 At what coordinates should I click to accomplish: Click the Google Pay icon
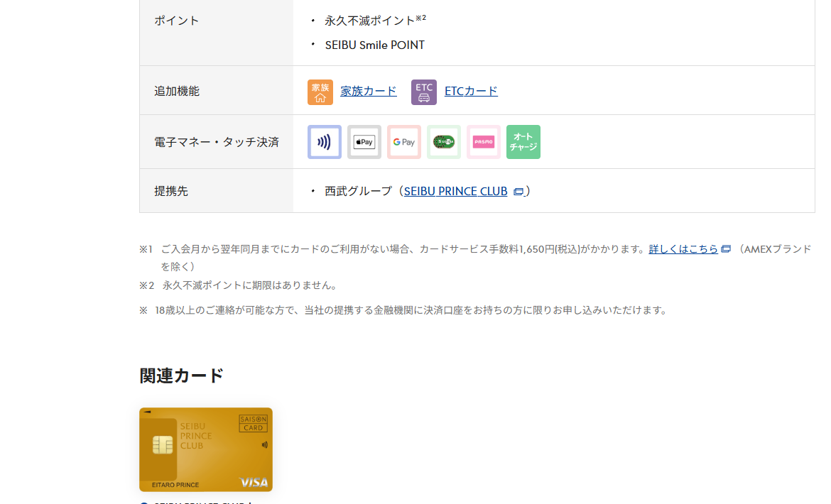click(x=404, y=142)
